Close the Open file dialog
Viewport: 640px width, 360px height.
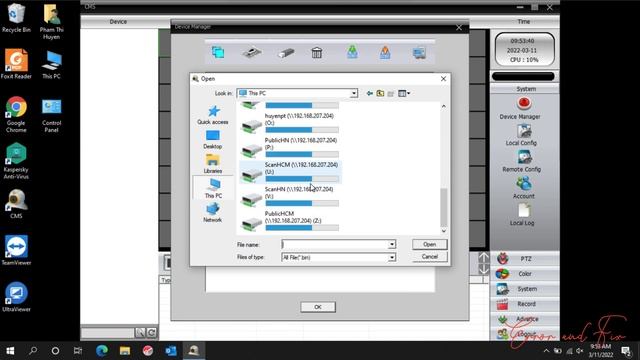point(443,78)
